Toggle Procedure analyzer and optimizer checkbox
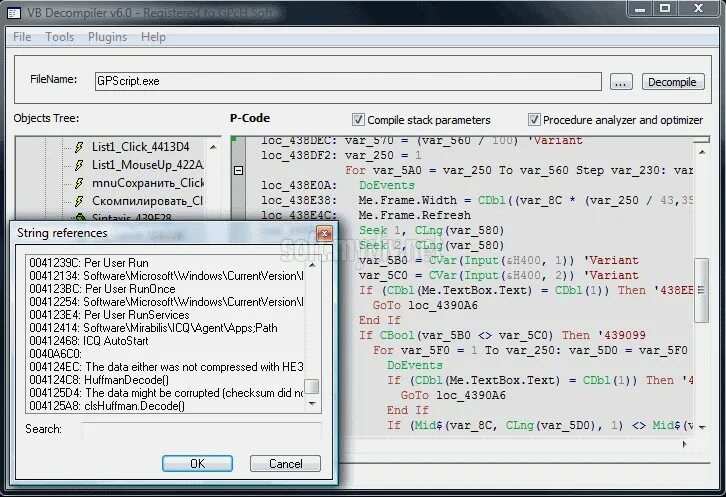Image resolution: width=726 pixels, height=497 pixels. click(x=533, y=120)
